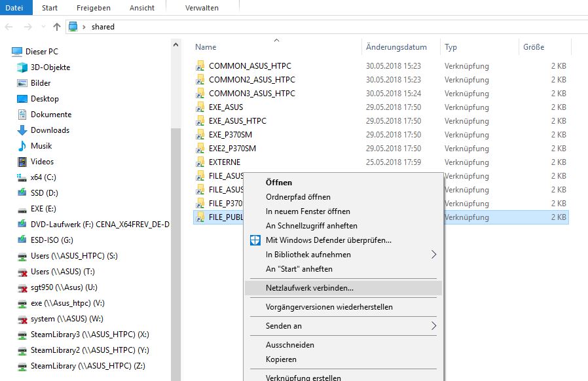Sort by the Name column header

click(x=277, y=47)
